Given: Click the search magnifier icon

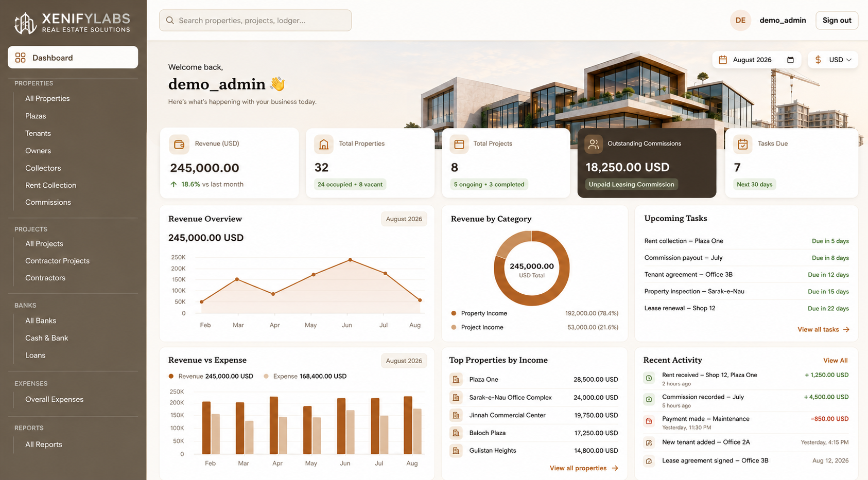Looking at the screenshot, I should point(170,21).
